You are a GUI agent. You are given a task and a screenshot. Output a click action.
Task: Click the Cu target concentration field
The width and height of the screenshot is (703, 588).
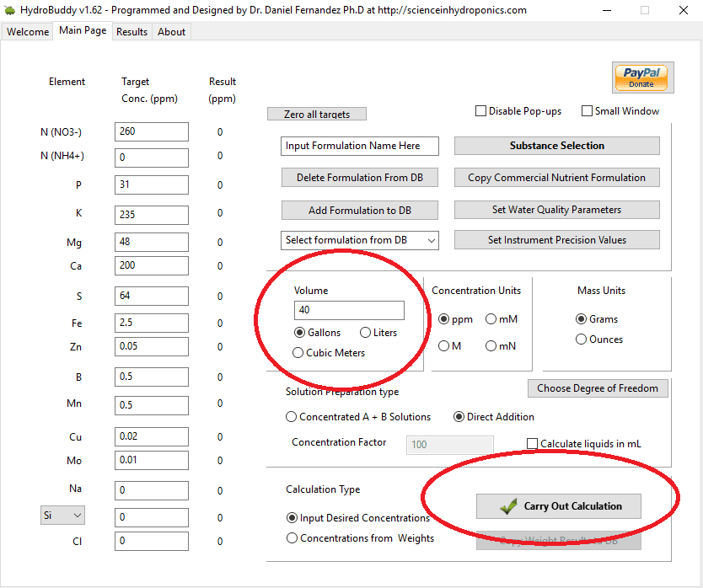tap(152, 436)
